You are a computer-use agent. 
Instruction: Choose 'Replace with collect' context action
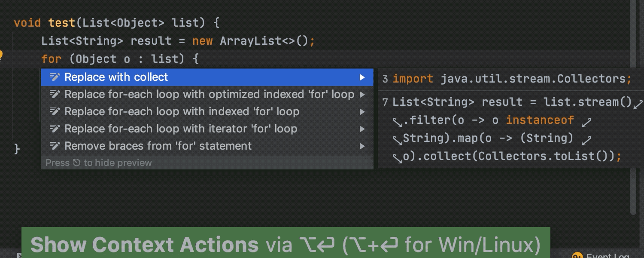(116, 77)
